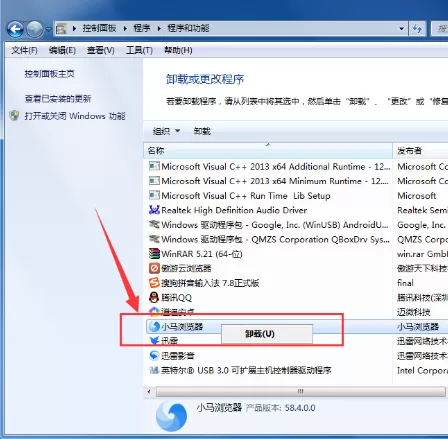Open 打开或关闭 Windows 功能 link
448x439 pixels.
point(75,116)
